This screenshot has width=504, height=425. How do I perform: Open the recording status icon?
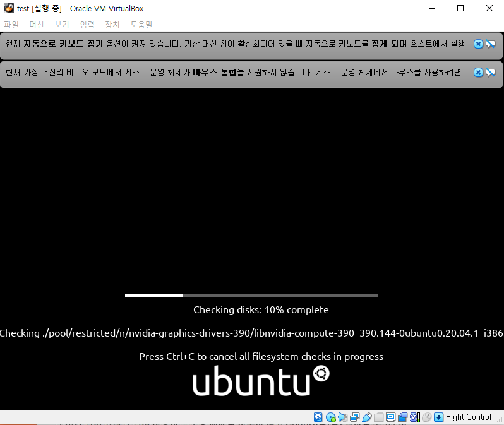tap(402, 417)
